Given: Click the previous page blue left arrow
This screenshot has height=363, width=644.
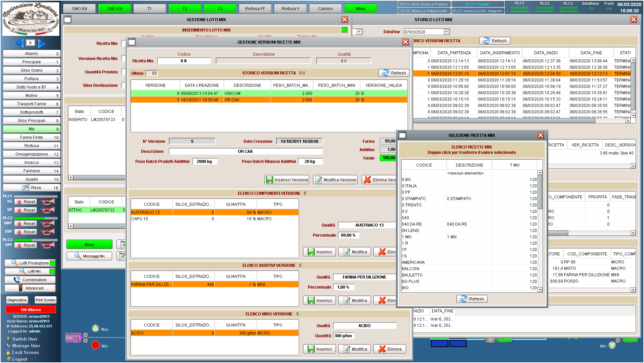Looking at the screenshot, I should point(20,43).
